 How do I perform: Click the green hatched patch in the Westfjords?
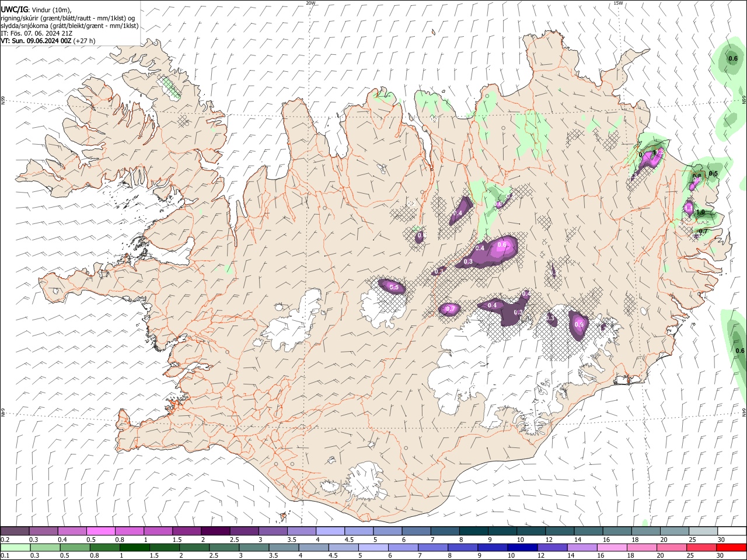170,86
